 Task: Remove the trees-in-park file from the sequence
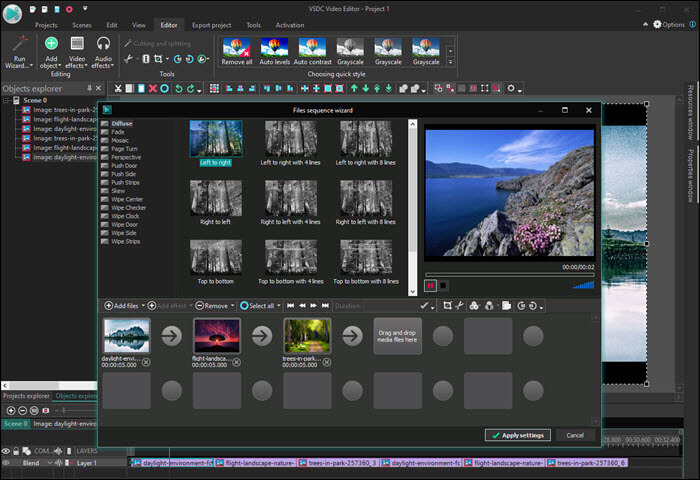point(328,360)
